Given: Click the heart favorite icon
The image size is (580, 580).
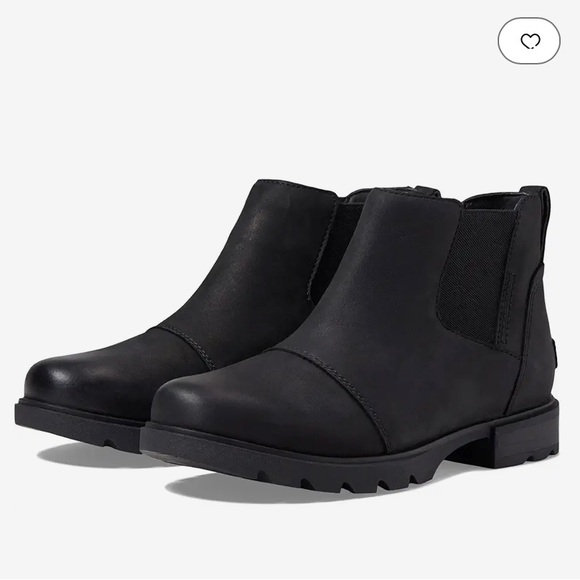Looking at the screenshot, I should point(530,41).
